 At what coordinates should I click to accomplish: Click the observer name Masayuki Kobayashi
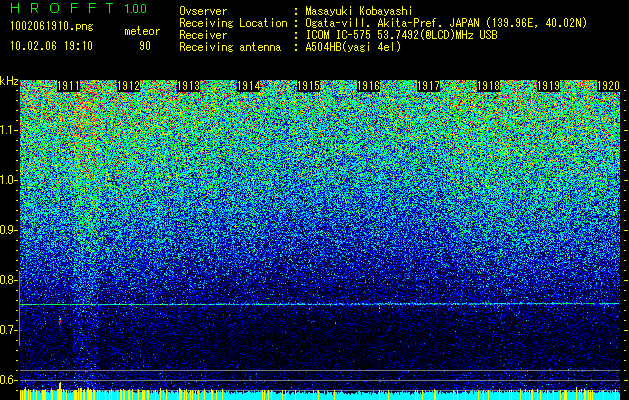click(x=359, y=12)
